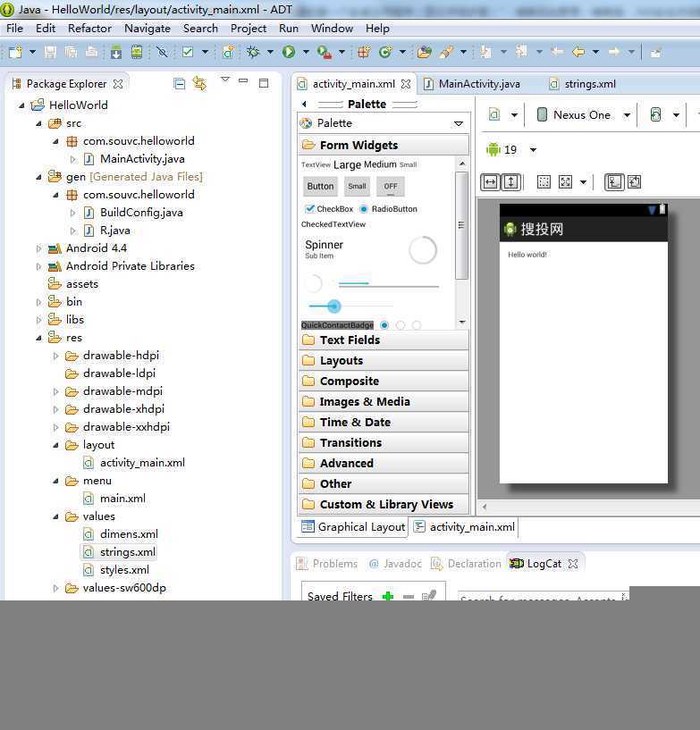Image resolution: width=700 pixels, height=730 pixels.
Task: Collapse All in Package Explorer
Action: (x=180, y=84)
